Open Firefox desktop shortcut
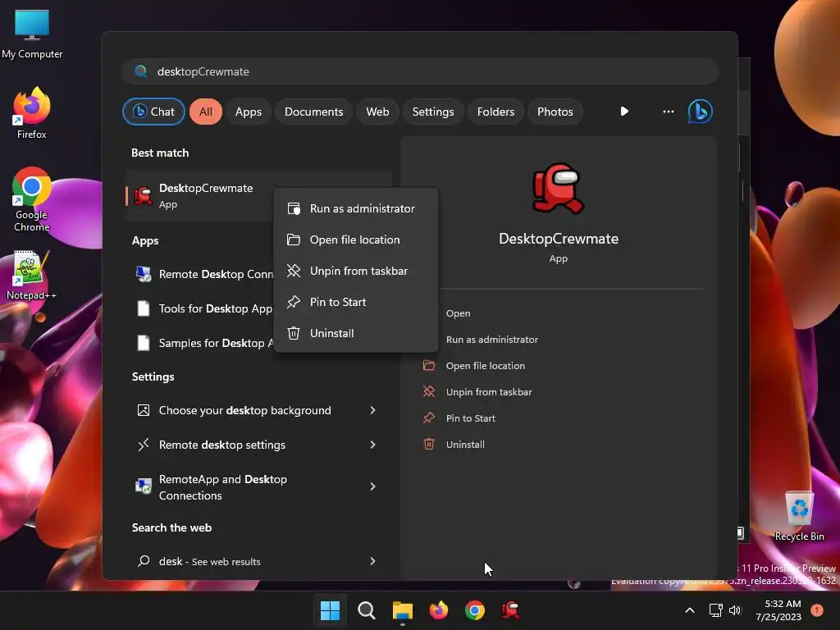The height and width of the screenshot is (630, 840). point(32,113)
